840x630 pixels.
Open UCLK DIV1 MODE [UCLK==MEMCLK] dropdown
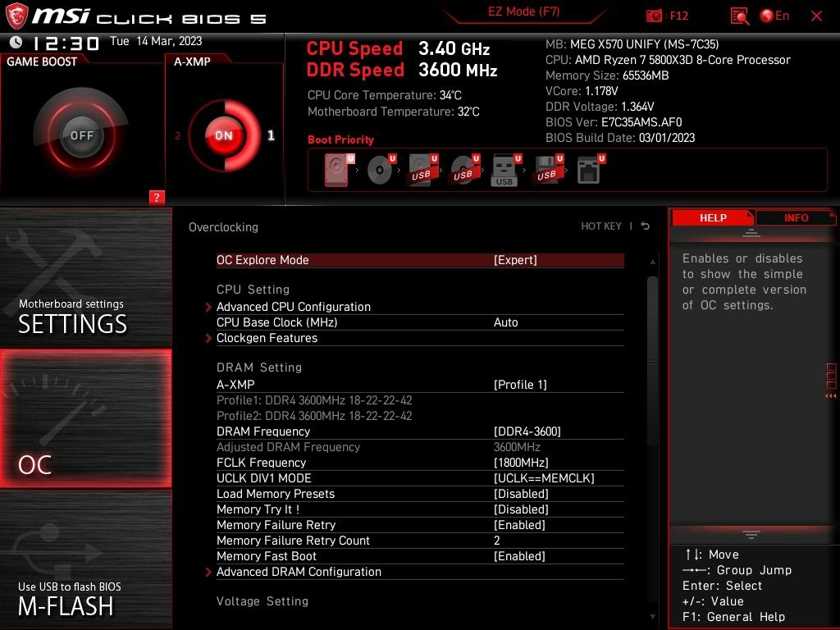(544, 478)
